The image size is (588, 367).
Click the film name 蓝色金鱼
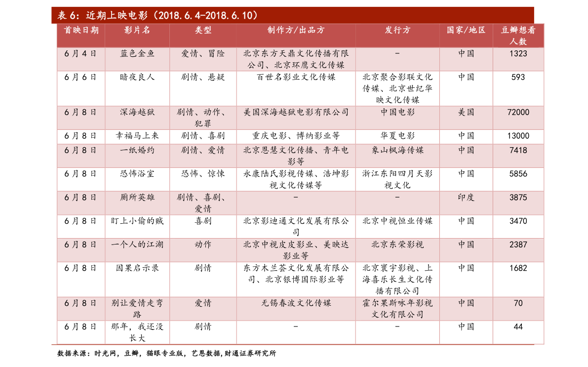click(137, 54)
